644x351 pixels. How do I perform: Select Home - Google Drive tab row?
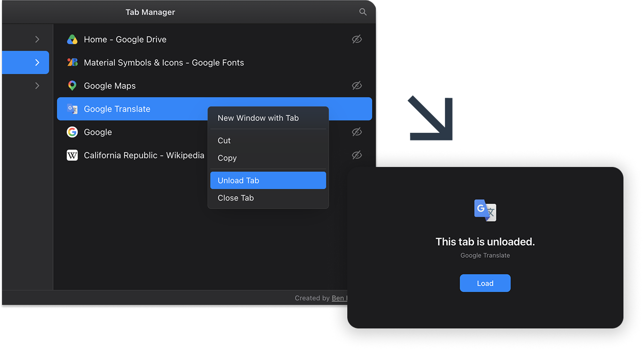tap(214, 40)
